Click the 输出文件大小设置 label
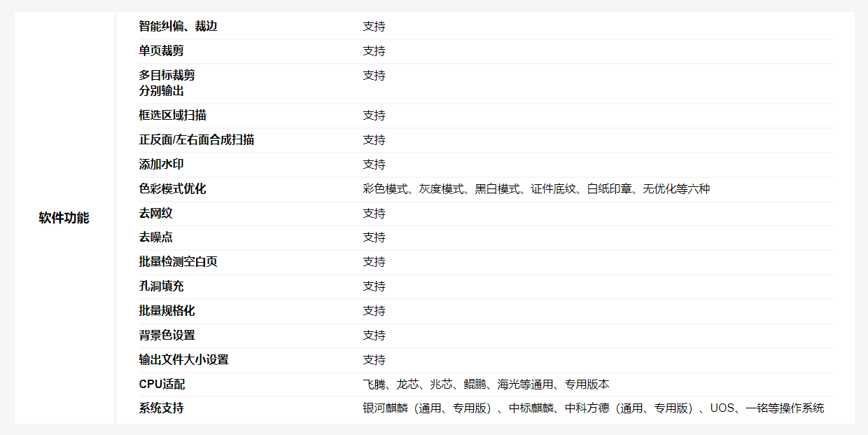The width and height of the screenshot is (868, 435). [x=183, y=360]
